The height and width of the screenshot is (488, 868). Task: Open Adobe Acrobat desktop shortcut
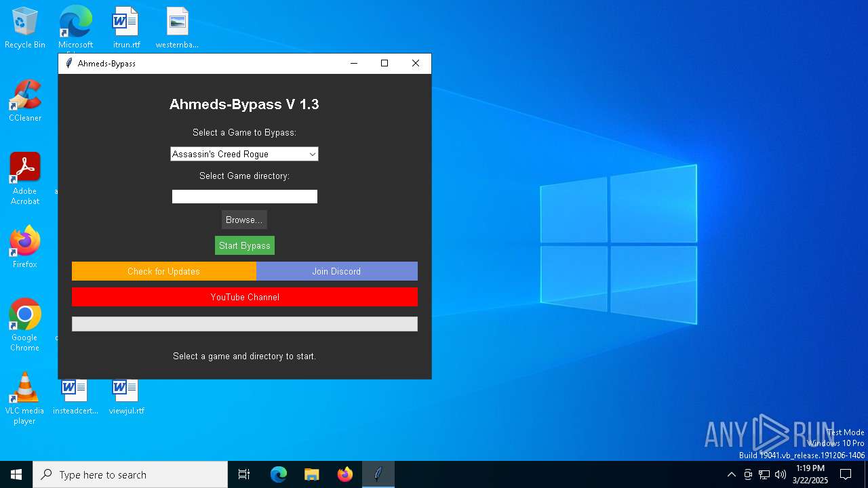[x=25, y=178]
